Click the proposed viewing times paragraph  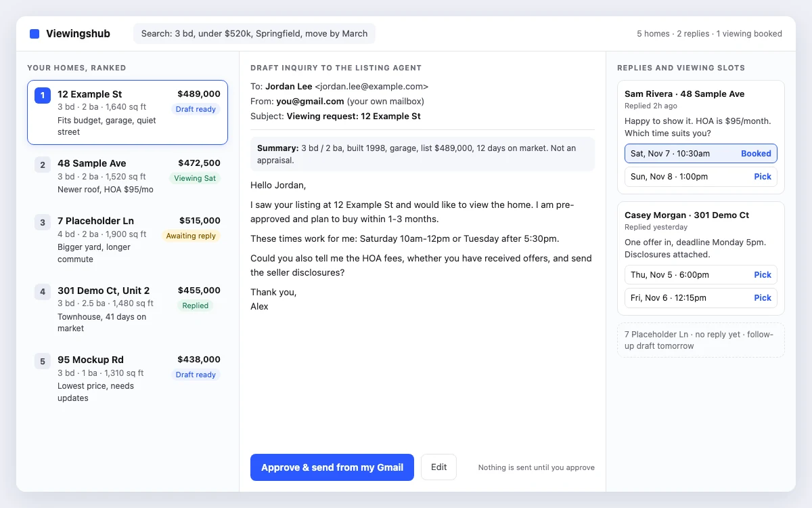pos(405,238)
